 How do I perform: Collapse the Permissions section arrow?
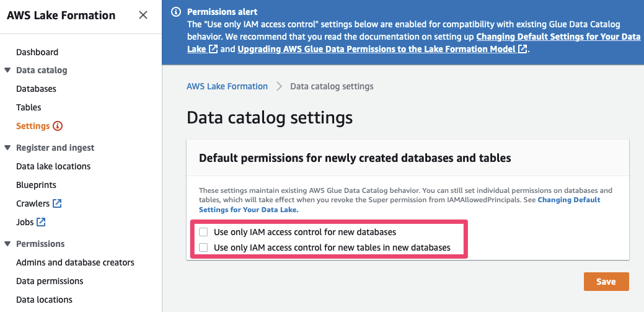[7, 244]
